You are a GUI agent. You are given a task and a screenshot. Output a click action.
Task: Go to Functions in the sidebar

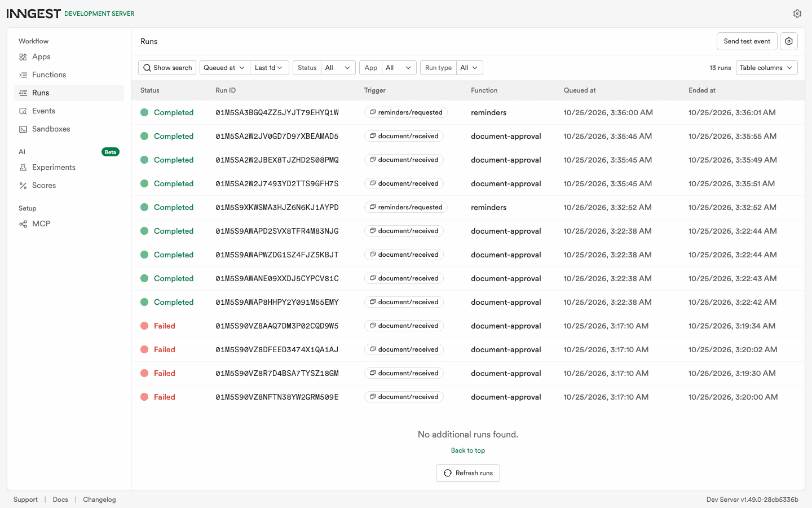click(69, 75)
